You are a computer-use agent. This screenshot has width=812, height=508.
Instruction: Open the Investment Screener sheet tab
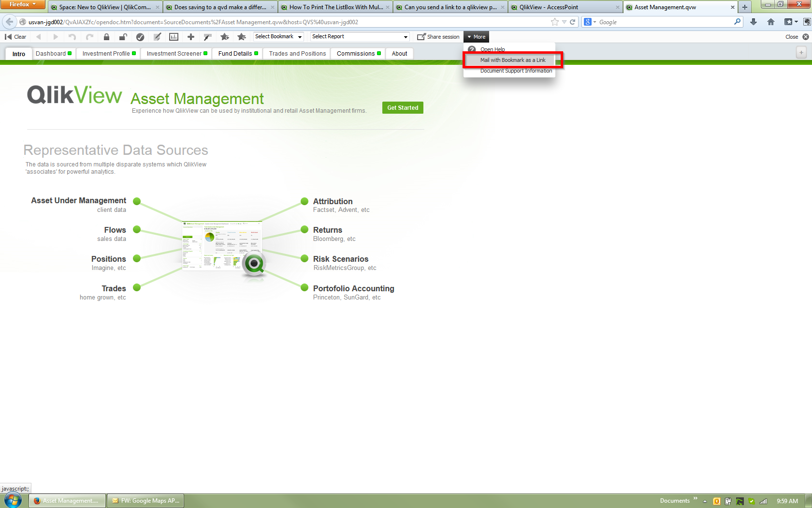[176, 54]
